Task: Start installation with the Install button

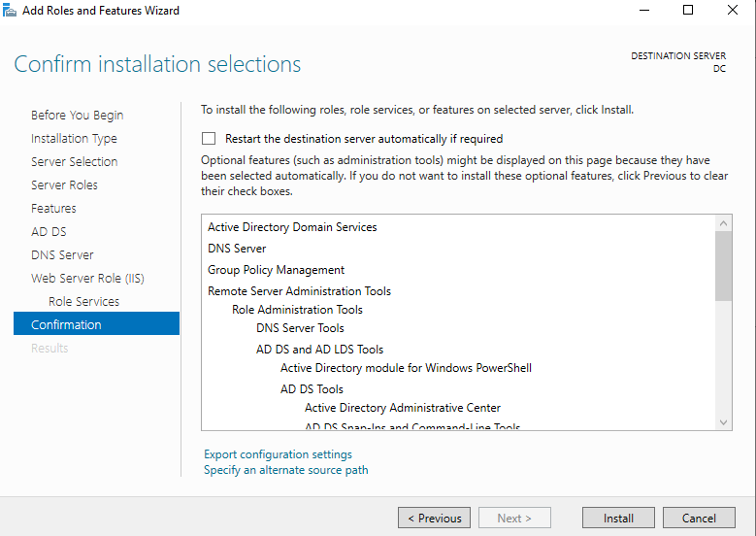Action: click(618, 518)
